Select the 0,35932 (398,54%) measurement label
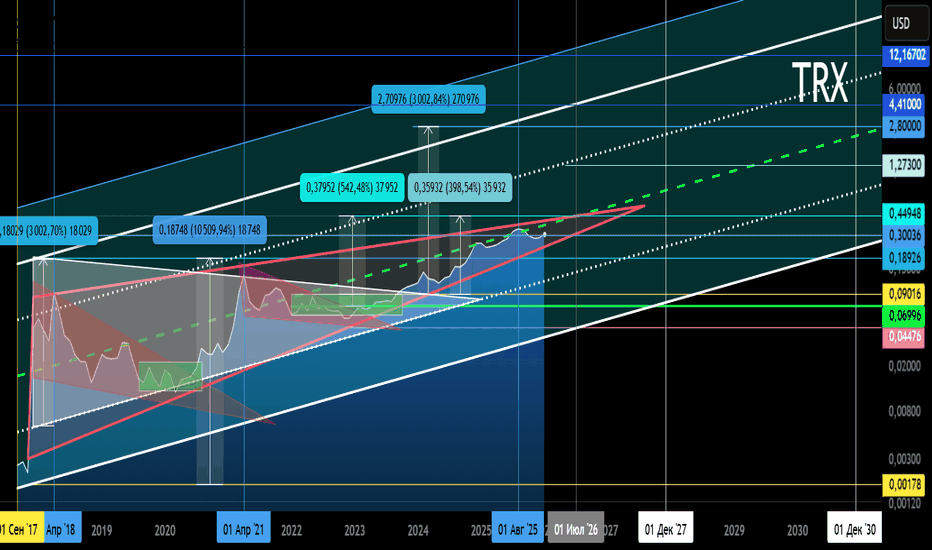This screenshot has height=550, width=932. click(460, 187)
